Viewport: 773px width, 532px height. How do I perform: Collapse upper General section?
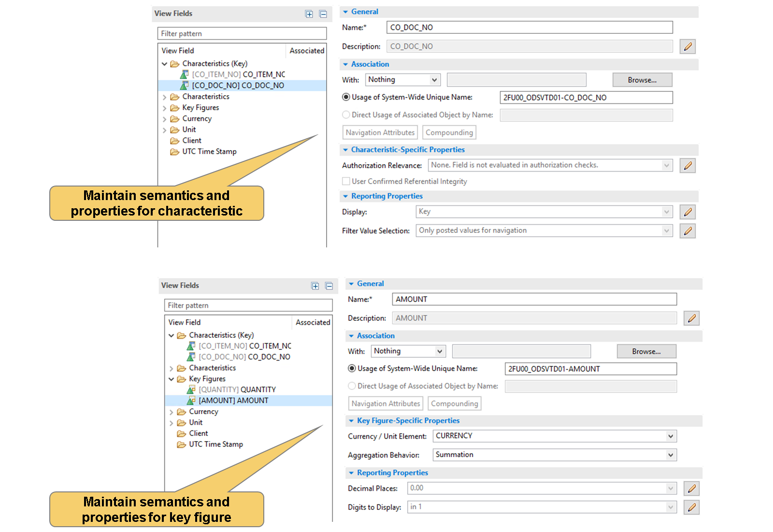[345, 12]
